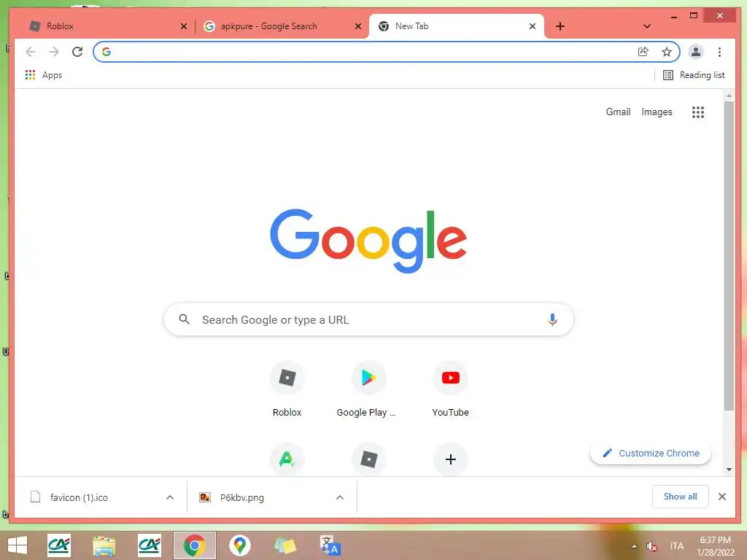Open Apps shortcut in bookmarks bar
This screenshot has width=747, height=560.
coord(43,75)
